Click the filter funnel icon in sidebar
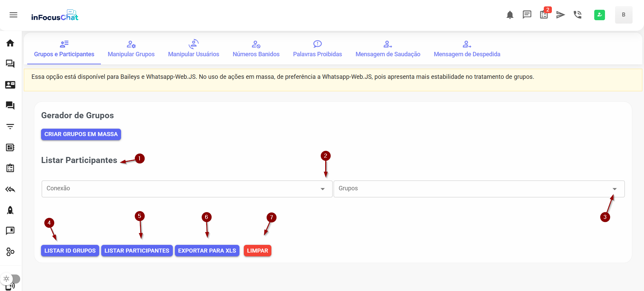This screenshot has height=291, width=644. tap(10, 127)
